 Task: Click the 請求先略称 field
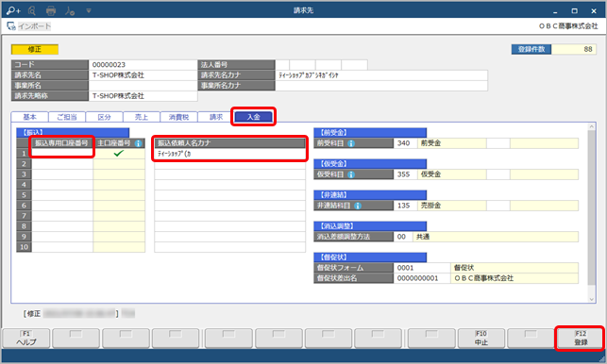click(143, 96)
